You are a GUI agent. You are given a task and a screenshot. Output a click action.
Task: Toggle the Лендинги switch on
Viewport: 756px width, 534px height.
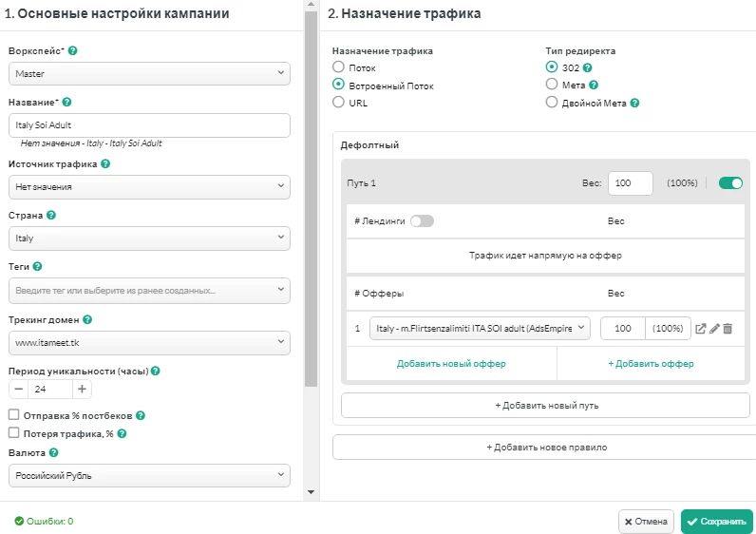[422, 221]
